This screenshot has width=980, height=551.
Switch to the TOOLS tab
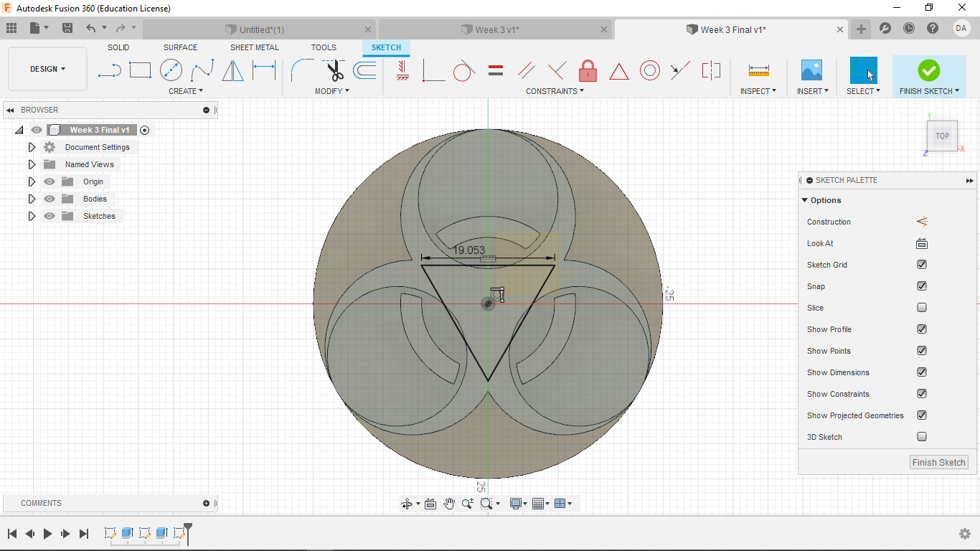click(x=324, y=47)
